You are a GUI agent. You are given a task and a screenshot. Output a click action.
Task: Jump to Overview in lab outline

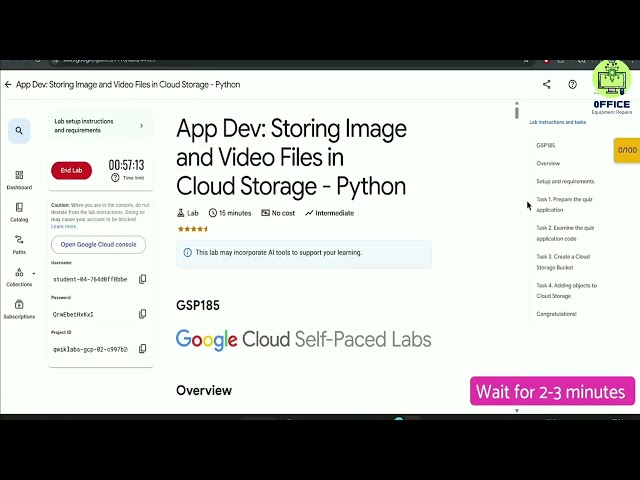click(548, 163)
